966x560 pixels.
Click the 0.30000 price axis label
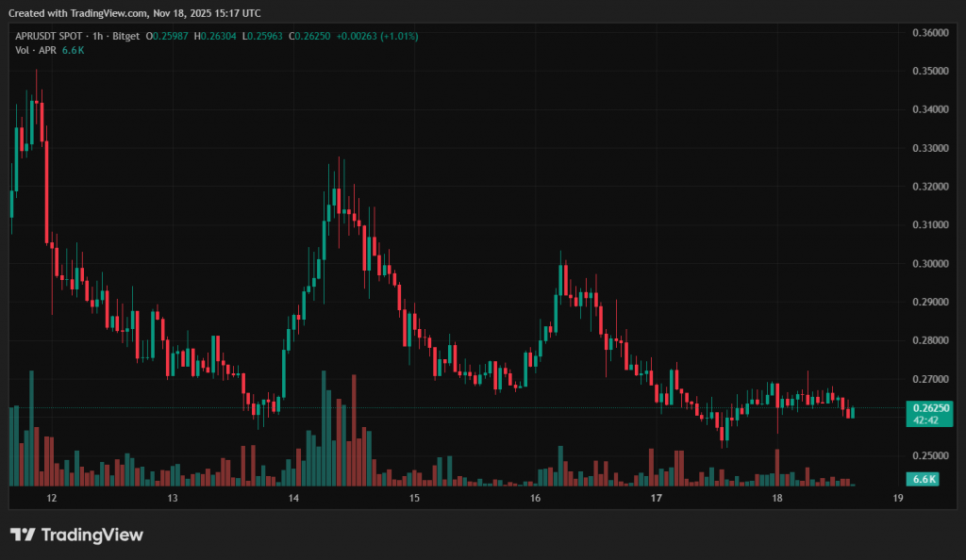pyautogui.click(x=930, y=264)
